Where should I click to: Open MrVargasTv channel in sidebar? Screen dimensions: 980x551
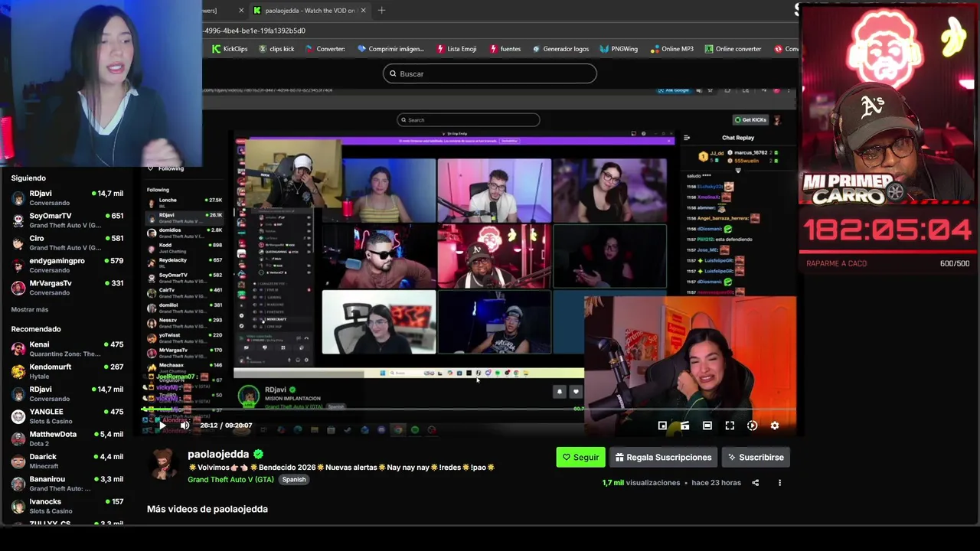(67, 287)
